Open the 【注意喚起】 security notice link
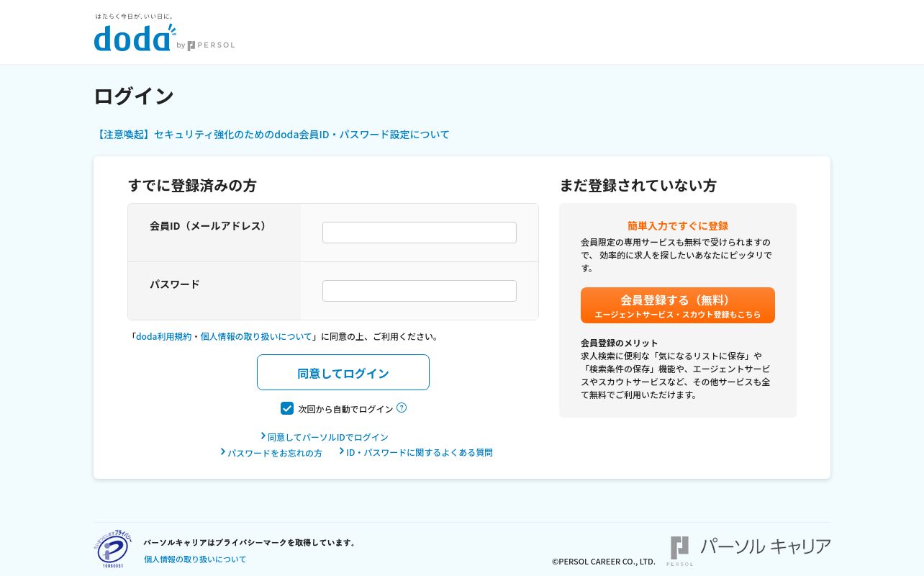The width and height of the screenshot is (924, 576). pos(272,135)
